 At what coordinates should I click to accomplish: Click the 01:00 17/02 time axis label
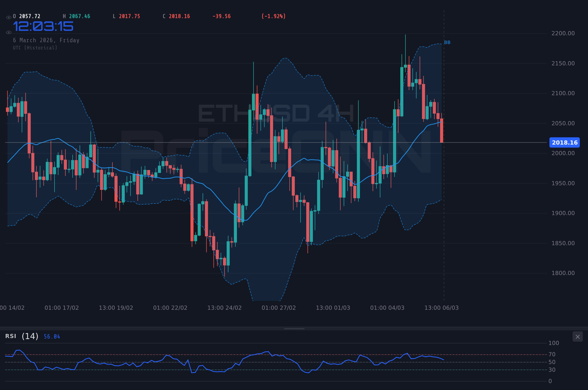(x=62, y=308)
